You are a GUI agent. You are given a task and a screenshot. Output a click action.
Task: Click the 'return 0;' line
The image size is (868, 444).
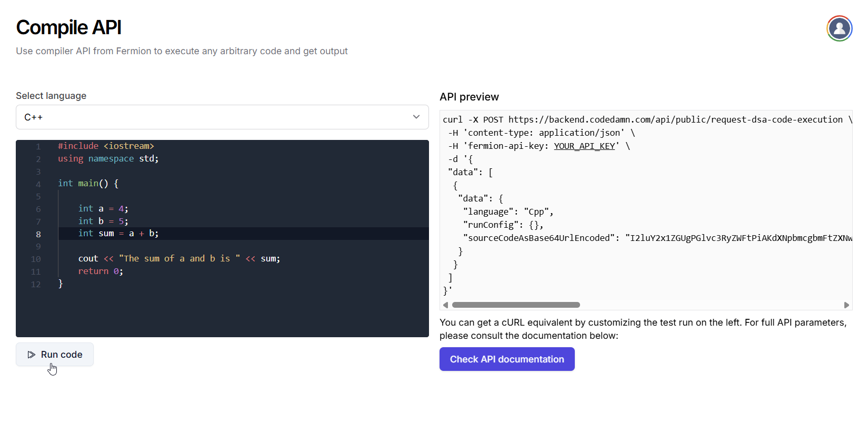click(x=101, y=271)
